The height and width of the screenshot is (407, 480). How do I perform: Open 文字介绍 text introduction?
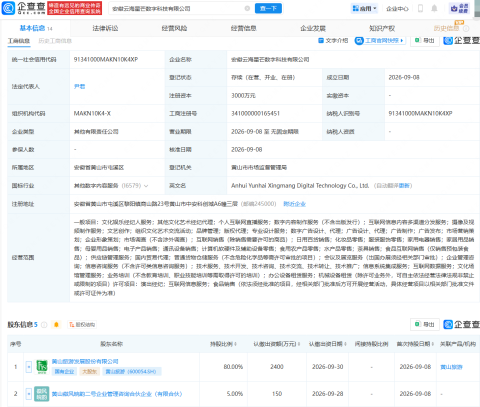333,41
